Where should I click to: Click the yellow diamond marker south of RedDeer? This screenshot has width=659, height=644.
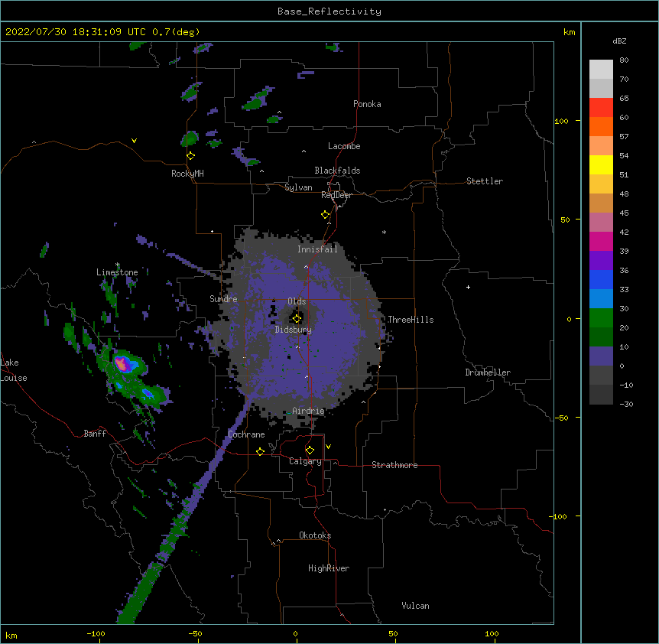[x=326, y=215]
